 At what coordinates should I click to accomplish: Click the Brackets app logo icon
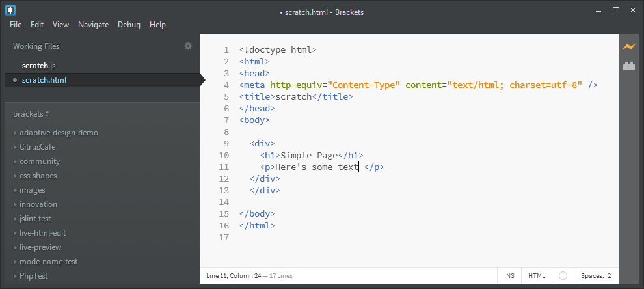10,10
